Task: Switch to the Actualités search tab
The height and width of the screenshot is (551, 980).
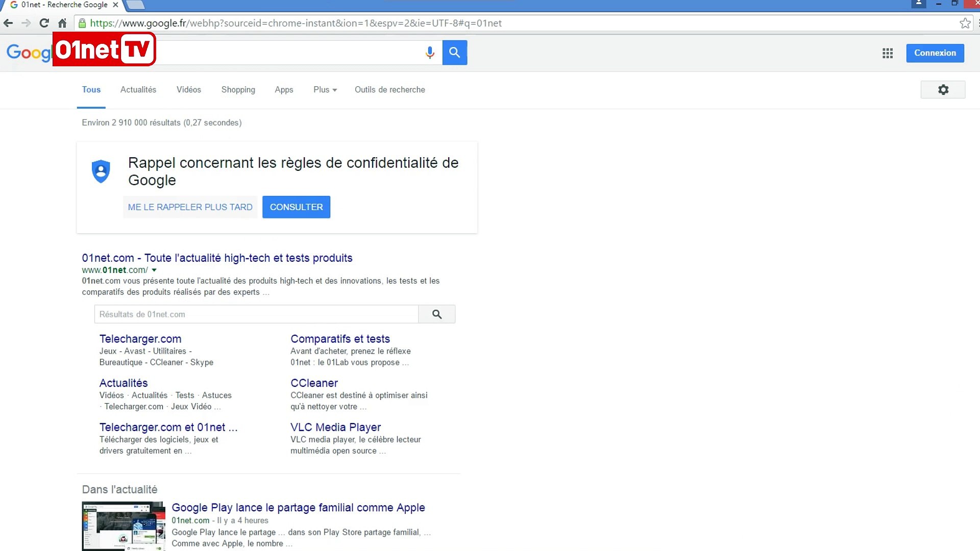Action: [x=138, y=90]
